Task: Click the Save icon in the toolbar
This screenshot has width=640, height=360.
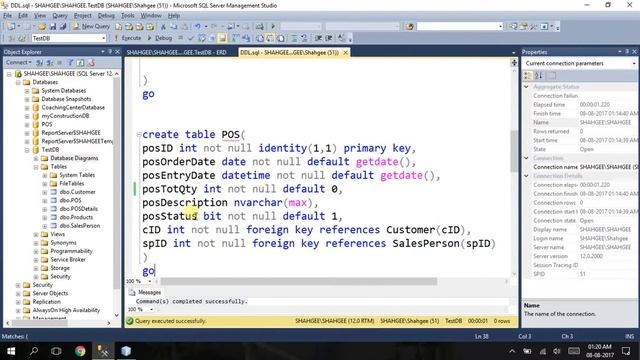Action: 53,27
